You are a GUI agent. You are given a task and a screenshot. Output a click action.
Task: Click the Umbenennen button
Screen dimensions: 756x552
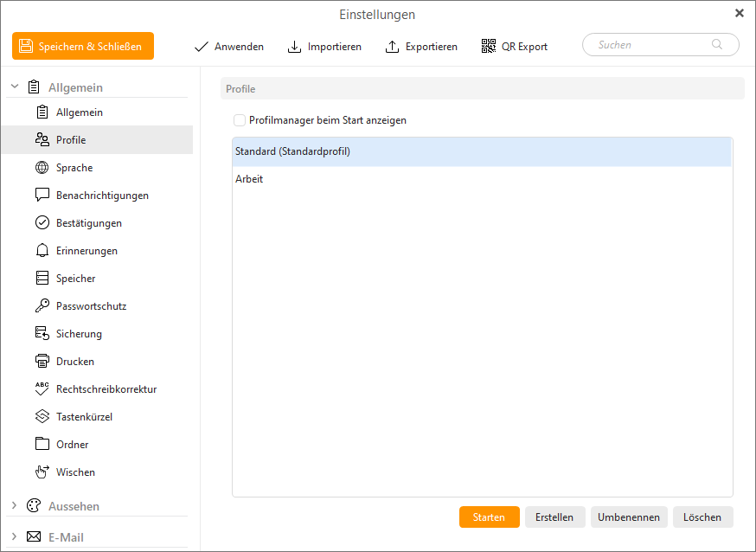click(629, 517)
